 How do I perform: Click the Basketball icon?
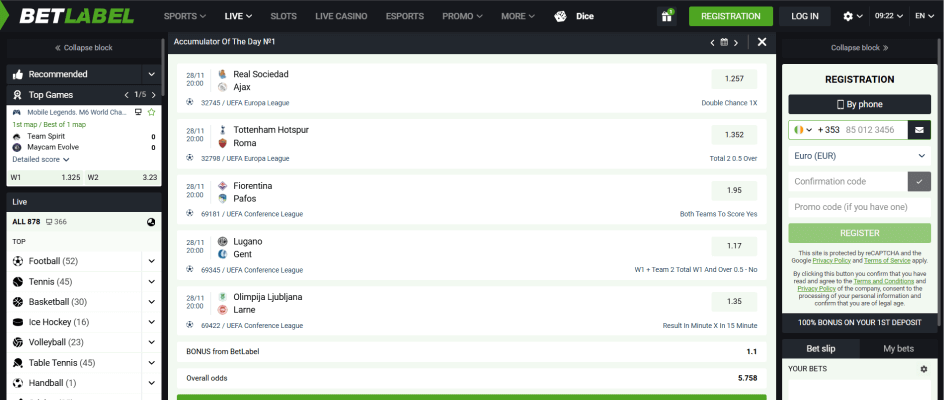pyautogui.click(x=17, y=302)
